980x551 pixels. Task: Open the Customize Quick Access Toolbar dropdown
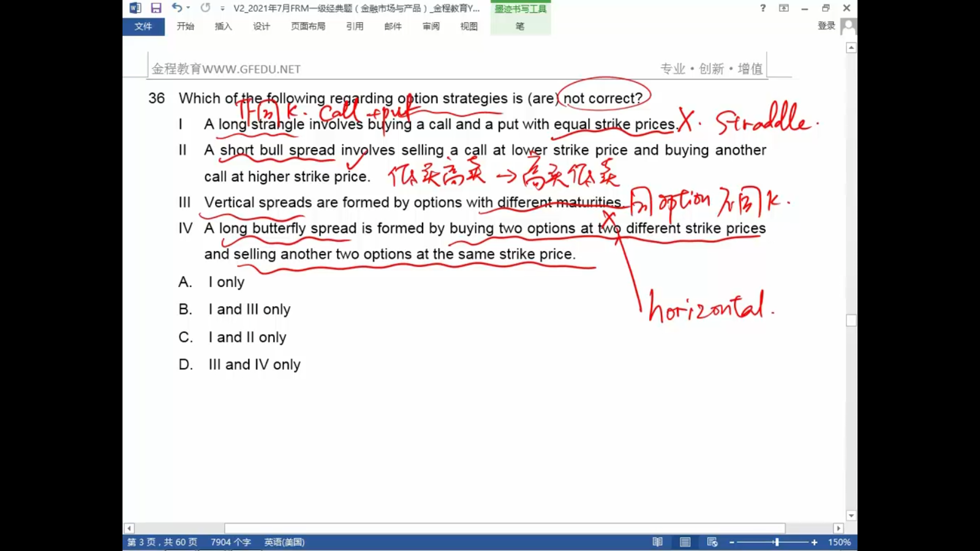point(222,9)
